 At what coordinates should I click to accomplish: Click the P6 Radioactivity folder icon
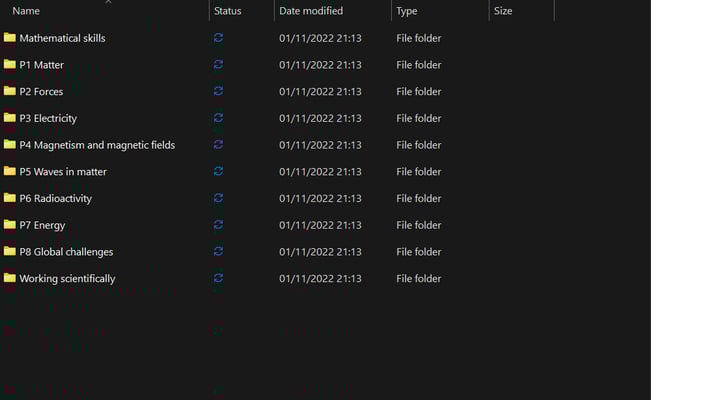pyautogui.click(x=10, y=198)
